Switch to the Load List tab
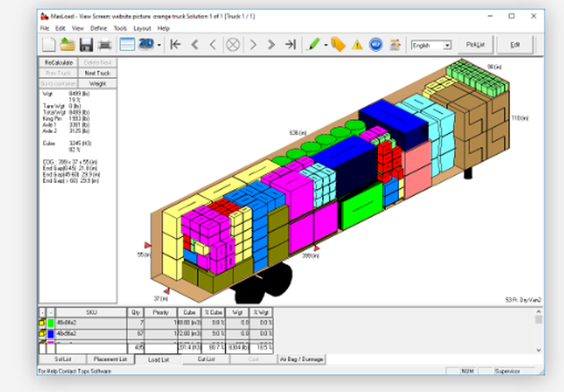This screenshot has width=564, height=392. pos(158,359)
